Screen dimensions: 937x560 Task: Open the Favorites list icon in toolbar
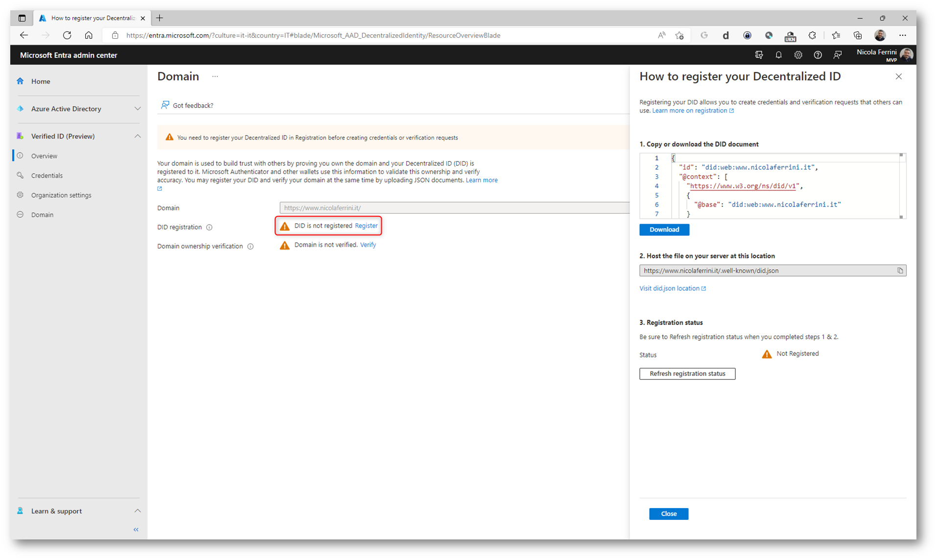[x=836, y=35]
